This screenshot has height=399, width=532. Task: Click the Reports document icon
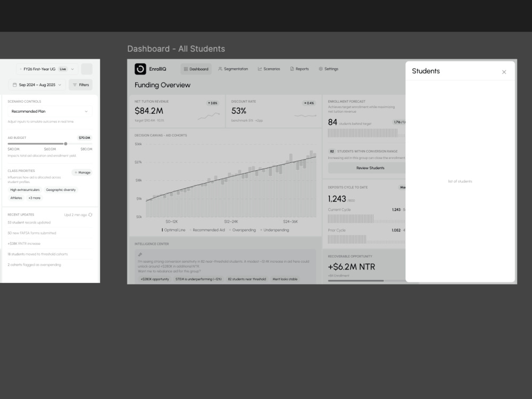click(292, 69)
